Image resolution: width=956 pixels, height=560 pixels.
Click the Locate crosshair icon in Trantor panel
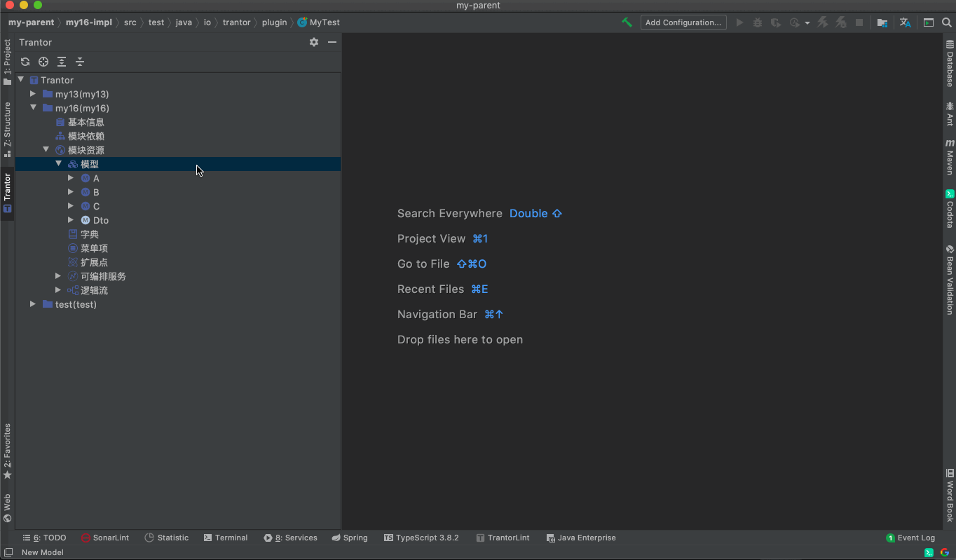pyautogui.click(x=43, y=62)
